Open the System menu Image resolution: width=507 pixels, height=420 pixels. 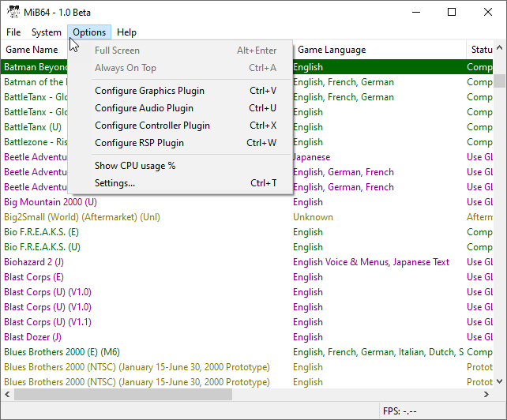coord(46,32)
